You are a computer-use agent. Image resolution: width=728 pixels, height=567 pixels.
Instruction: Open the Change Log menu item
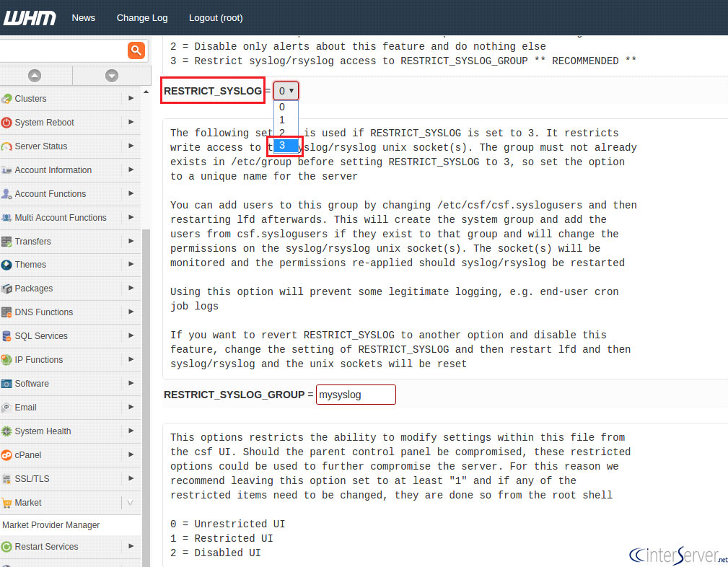coord(142,18)
